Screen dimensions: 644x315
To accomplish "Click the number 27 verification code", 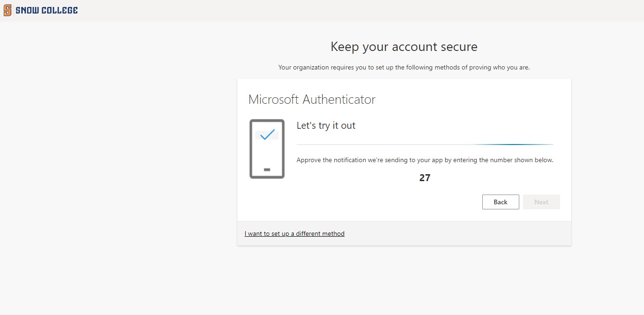I will 425,178.
